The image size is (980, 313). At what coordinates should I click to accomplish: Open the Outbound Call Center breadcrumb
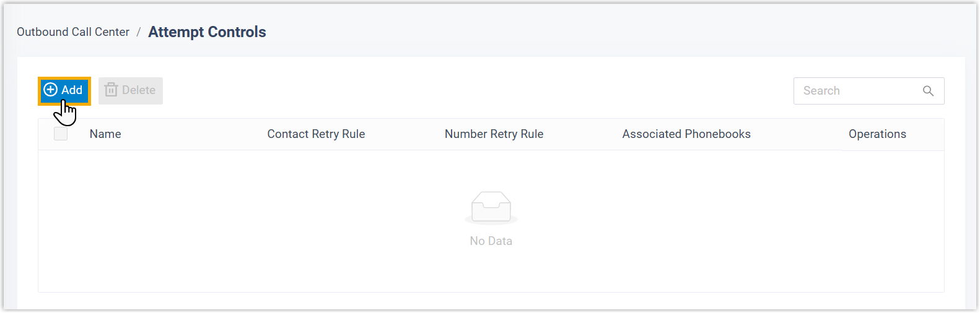(73, 32)
